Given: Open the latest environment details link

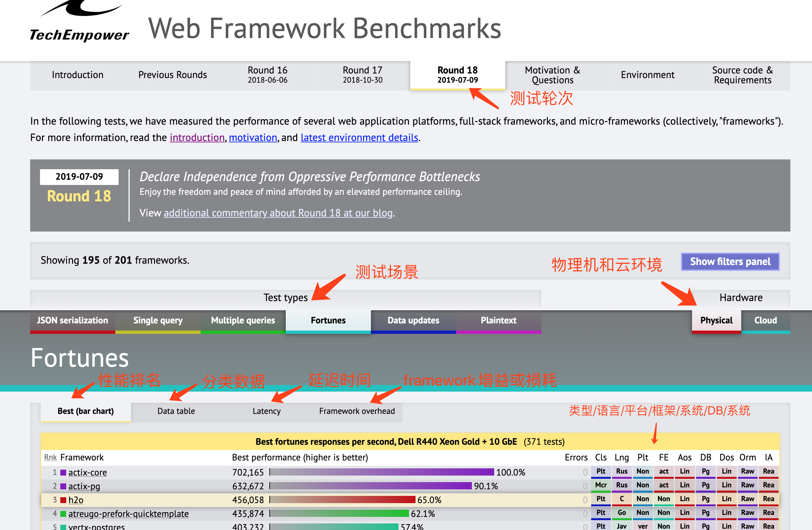Looking at the screenshot, I should (359, 138).
